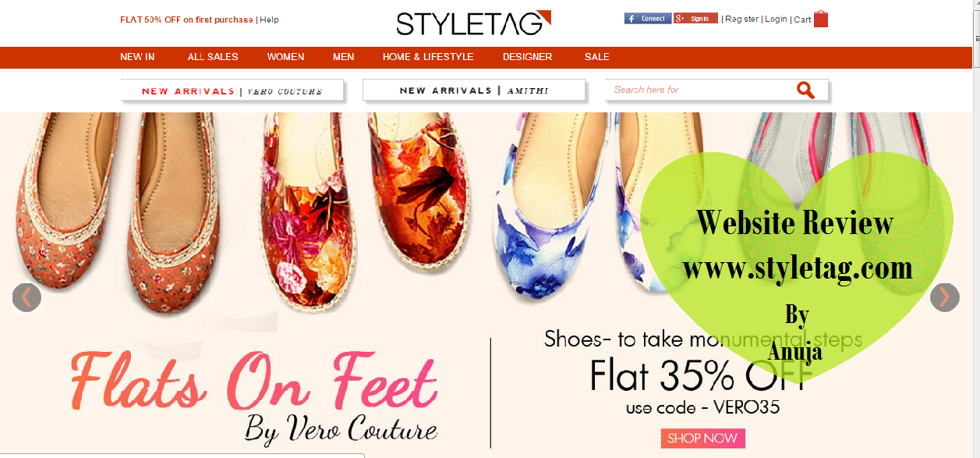This screenshot has height=458, width=980.
Task: Select WOMEN in navigation bar
Action: tap(285, 57)
